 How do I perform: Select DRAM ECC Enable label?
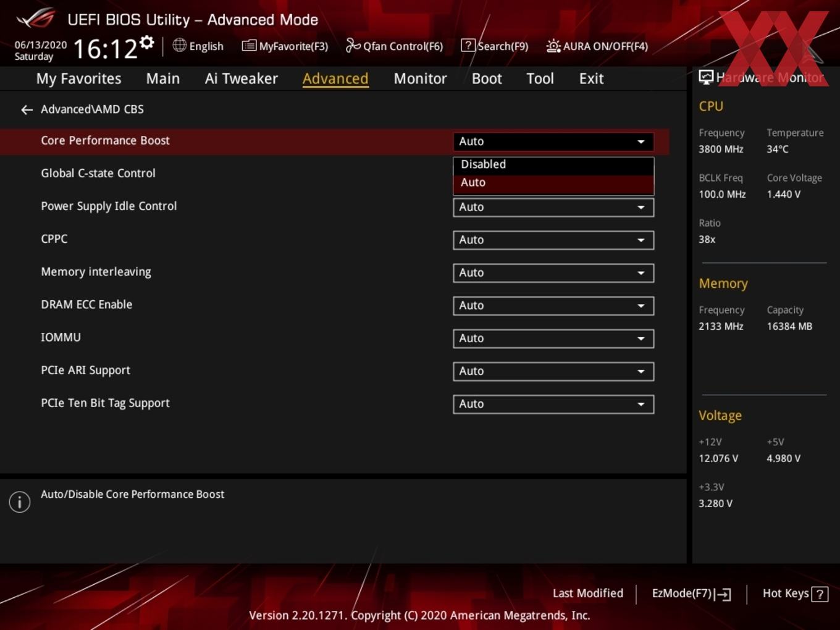(x=86, y=304)
